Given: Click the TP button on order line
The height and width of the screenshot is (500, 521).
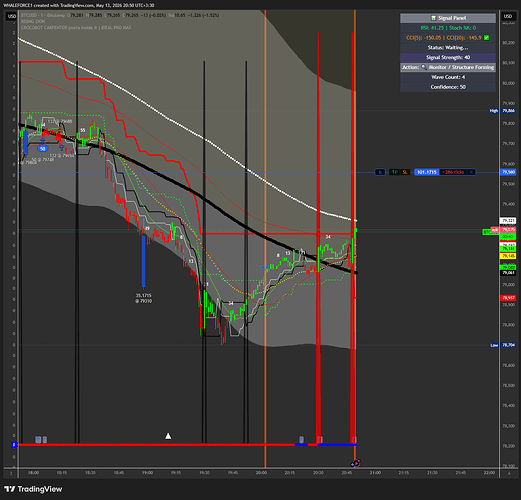Looking at the screenshot, I should click(395, 172).
